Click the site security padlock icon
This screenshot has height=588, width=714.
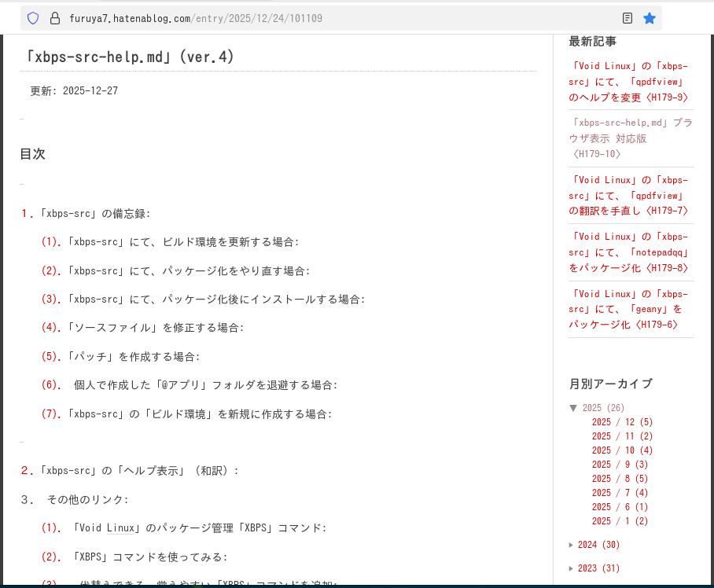tap(54, 18)
